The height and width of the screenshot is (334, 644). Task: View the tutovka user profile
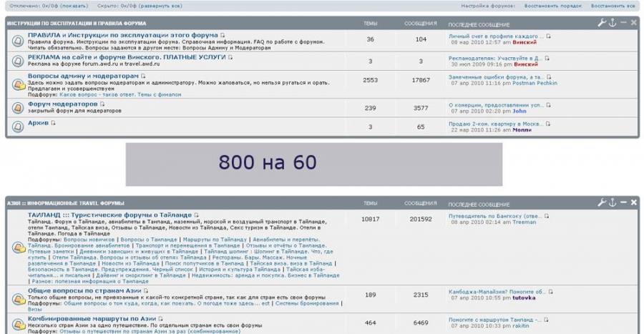[x=524, y=298]
